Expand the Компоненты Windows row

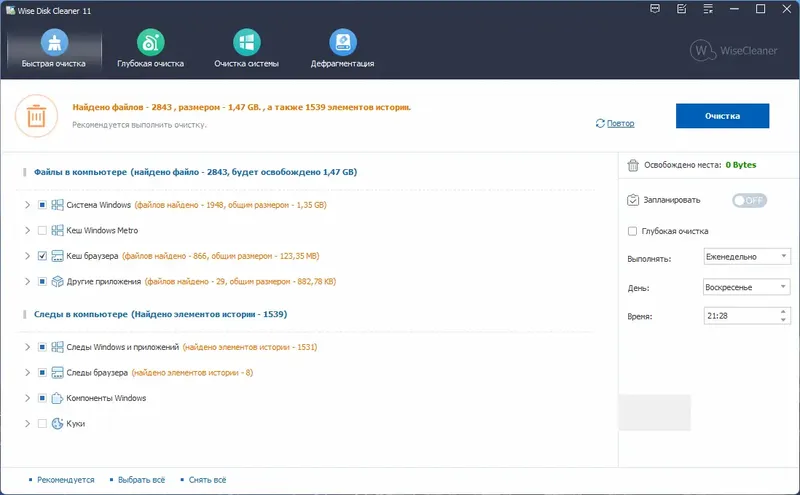(28, 398)
